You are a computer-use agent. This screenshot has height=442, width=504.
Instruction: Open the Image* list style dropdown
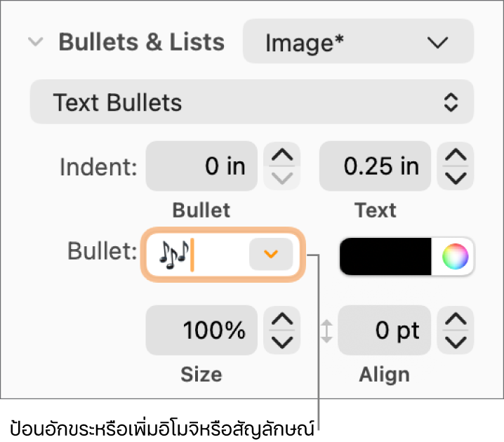358,43
